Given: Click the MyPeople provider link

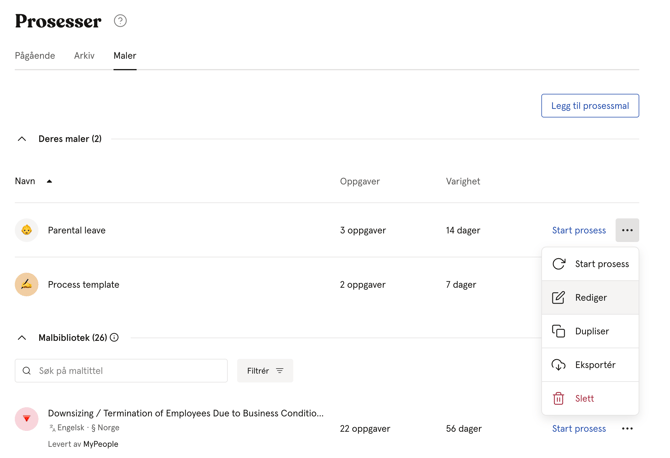Looking at the screenshot, I should 101,444.
